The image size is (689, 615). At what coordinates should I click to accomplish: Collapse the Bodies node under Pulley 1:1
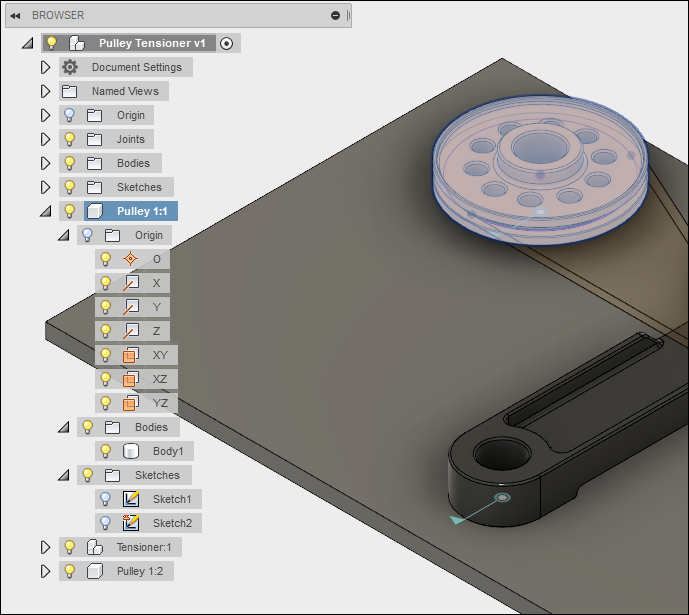click(x=64, y=427)
